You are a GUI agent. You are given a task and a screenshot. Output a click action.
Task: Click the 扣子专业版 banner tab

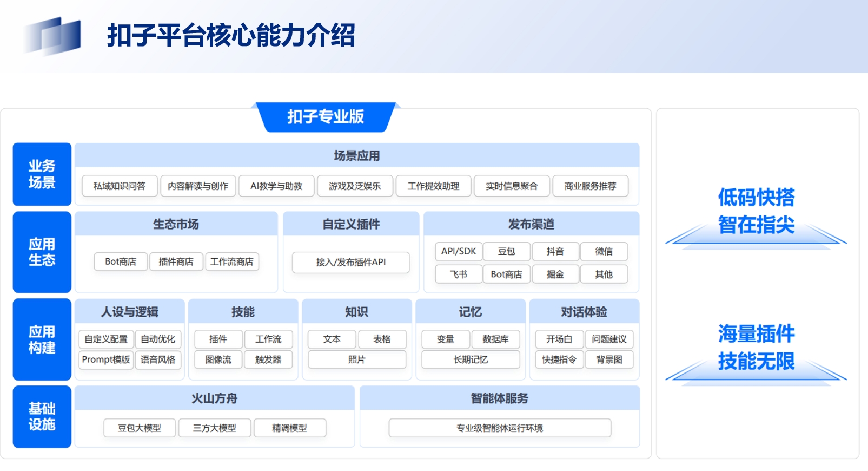click(326, 116)
